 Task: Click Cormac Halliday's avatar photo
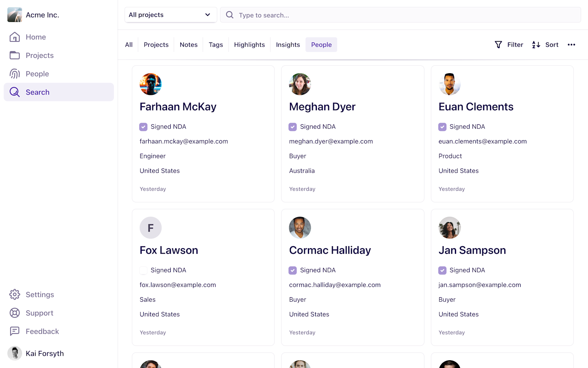(x=300, y=228)
